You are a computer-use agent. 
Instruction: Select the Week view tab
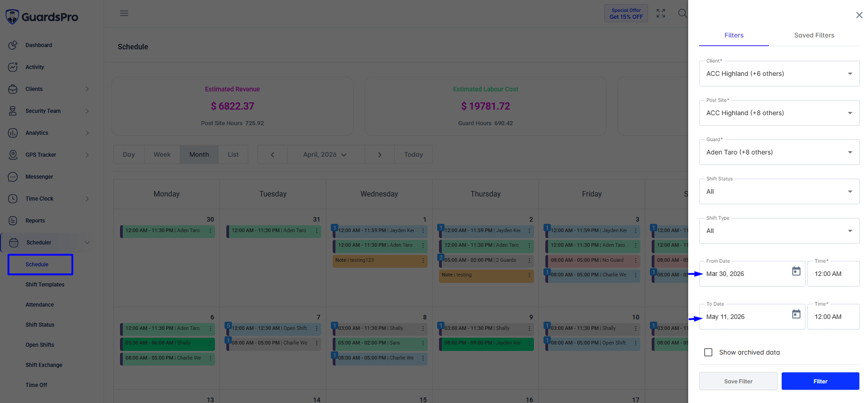(x=162, y=154)
